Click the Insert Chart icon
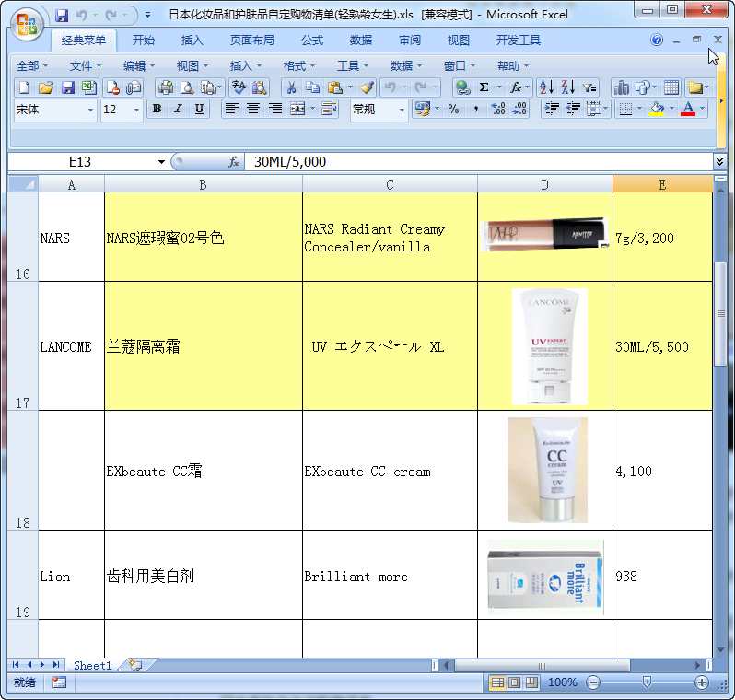Image resolution: width=735 pixels, height=700 pixels. click(622, 87)
